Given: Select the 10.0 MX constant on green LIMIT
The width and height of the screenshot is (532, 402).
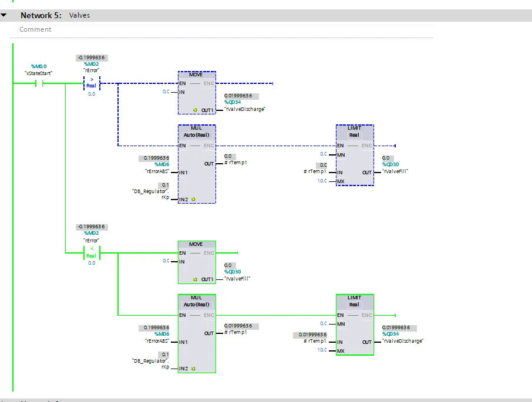Looking at the screenshot, I should [322, 350].
